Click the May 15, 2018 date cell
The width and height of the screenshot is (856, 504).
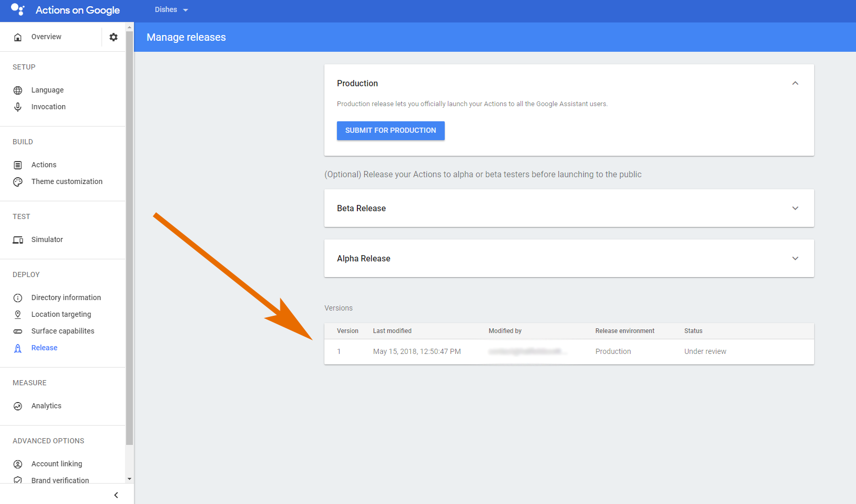[417, 351]
